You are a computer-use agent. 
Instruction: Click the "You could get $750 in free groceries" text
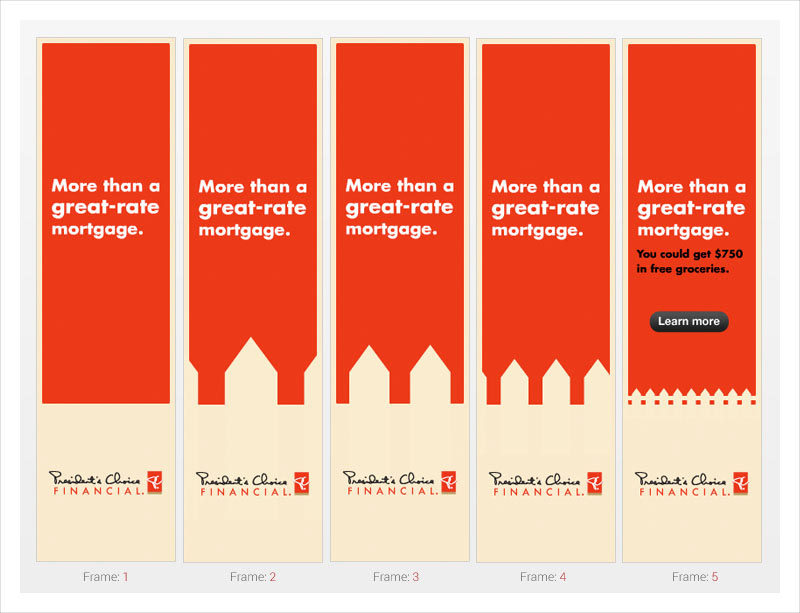(x=689, y=261)
